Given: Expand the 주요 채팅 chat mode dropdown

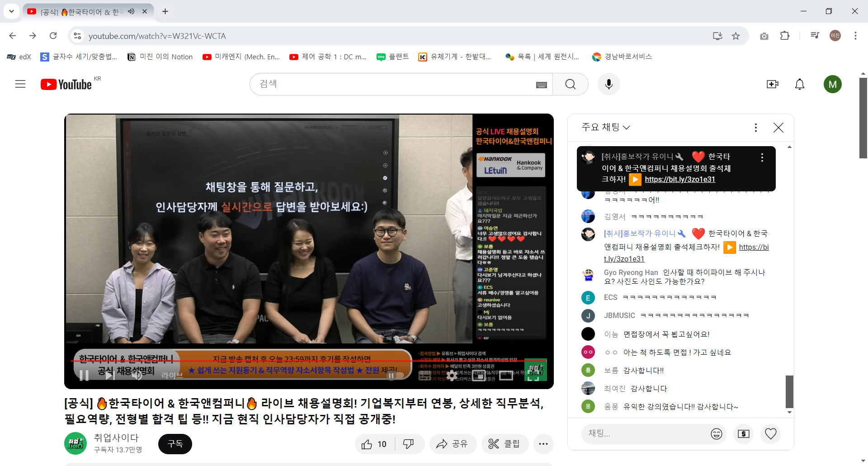Looking at the screenshot, I should [x=606, y=128].
